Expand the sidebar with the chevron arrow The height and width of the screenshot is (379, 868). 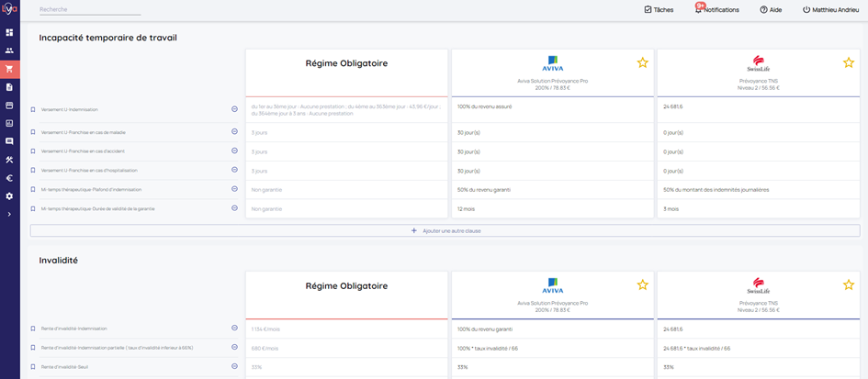[x=9, y=215]
